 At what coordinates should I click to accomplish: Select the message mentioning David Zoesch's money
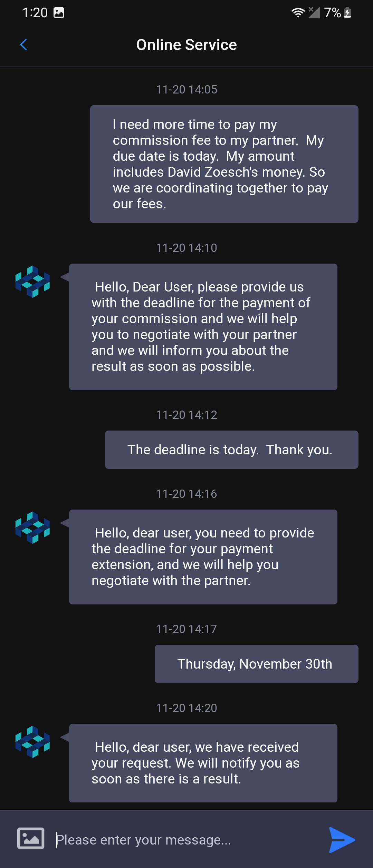tap(224, 164)
